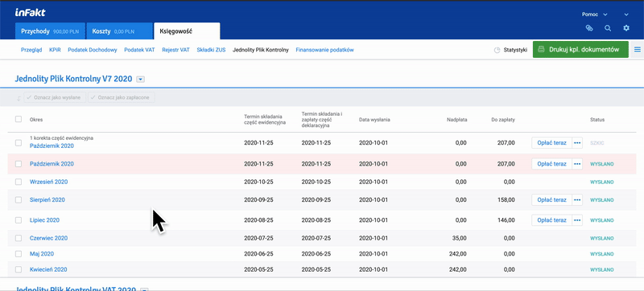Check the box for Październik 2020 korekta row

click(x=19, y=142)
